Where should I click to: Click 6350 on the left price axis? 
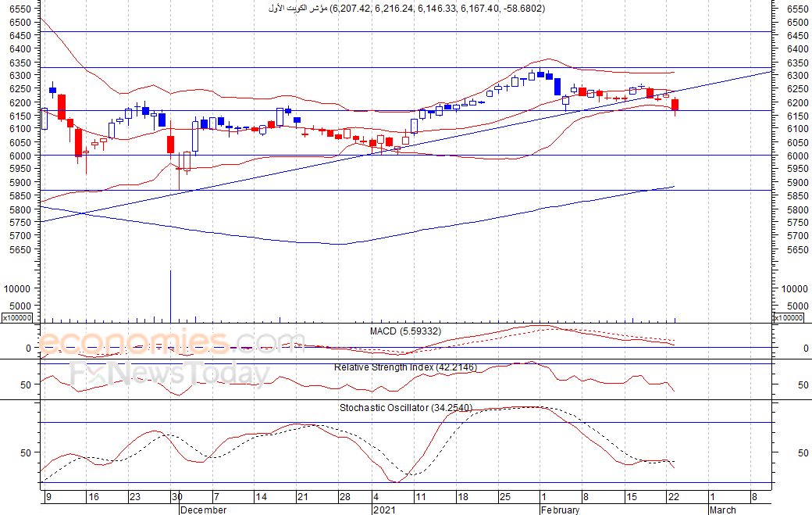(20, 63)
